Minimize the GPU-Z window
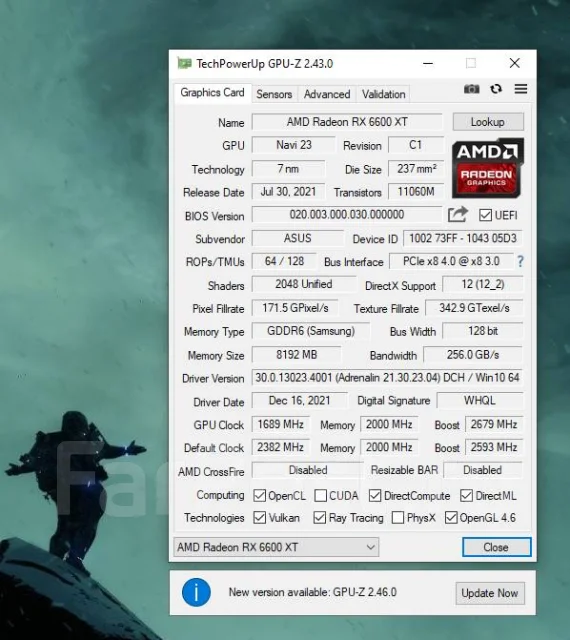 [x=428, y=63]
